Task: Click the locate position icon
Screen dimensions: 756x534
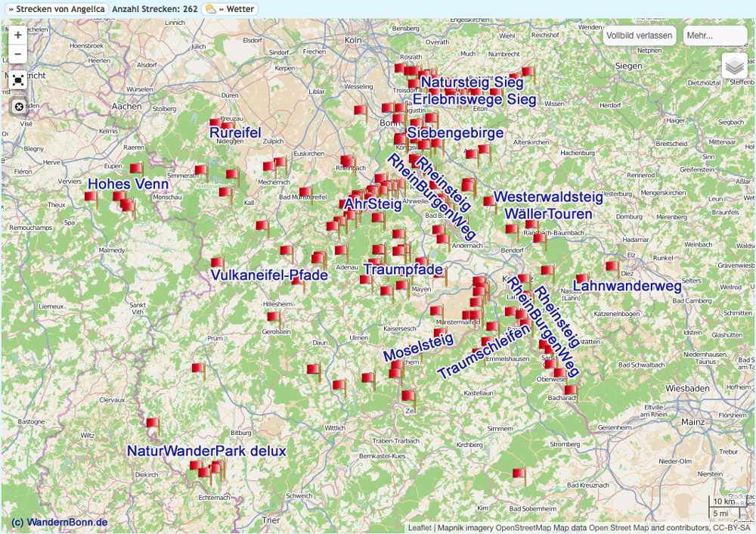Action: [18, 107]
